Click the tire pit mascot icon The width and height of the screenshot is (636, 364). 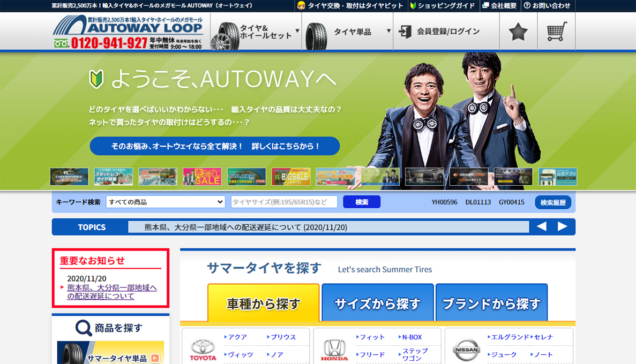pos(301,6)
